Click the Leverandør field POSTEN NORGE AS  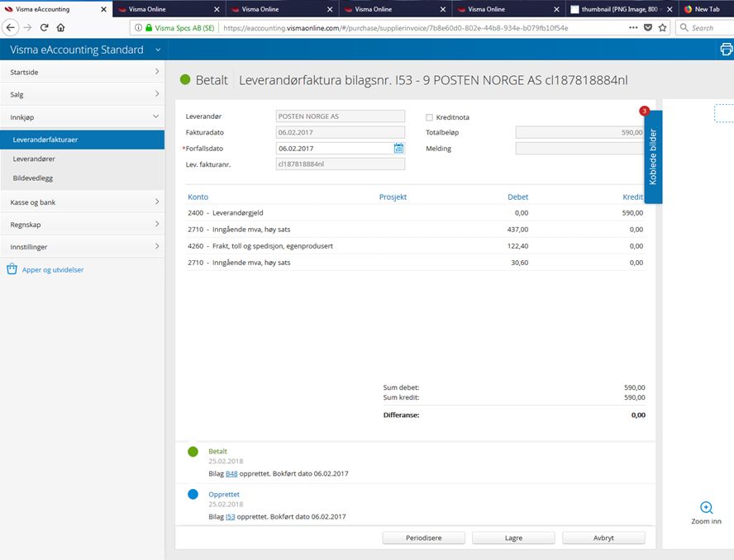341,116
